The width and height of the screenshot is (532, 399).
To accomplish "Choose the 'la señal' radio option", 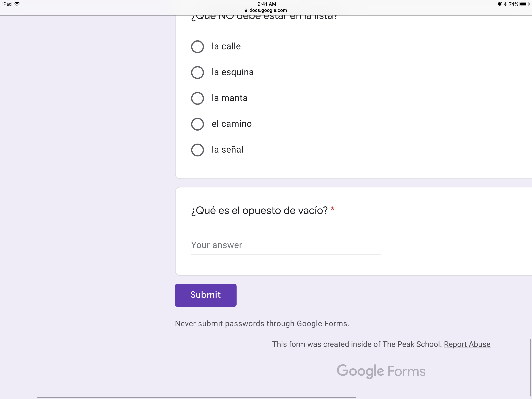I will (197, 150).
